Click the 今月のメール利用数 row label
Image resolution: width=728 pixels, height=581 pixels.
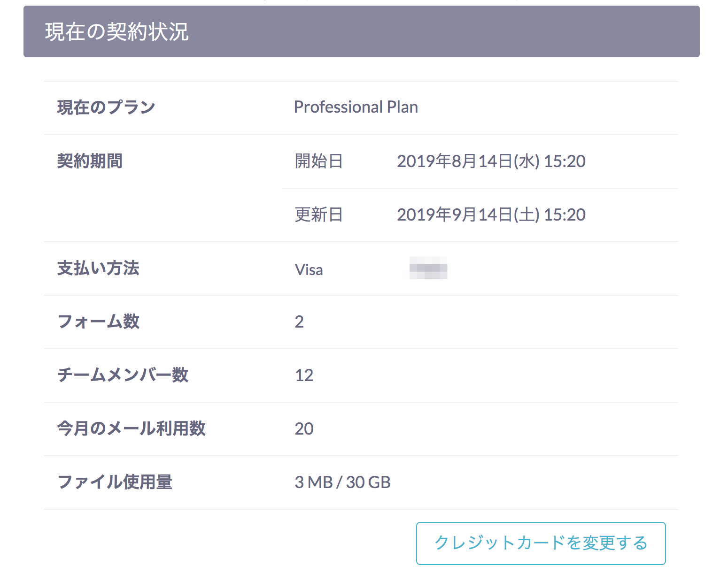132,428
